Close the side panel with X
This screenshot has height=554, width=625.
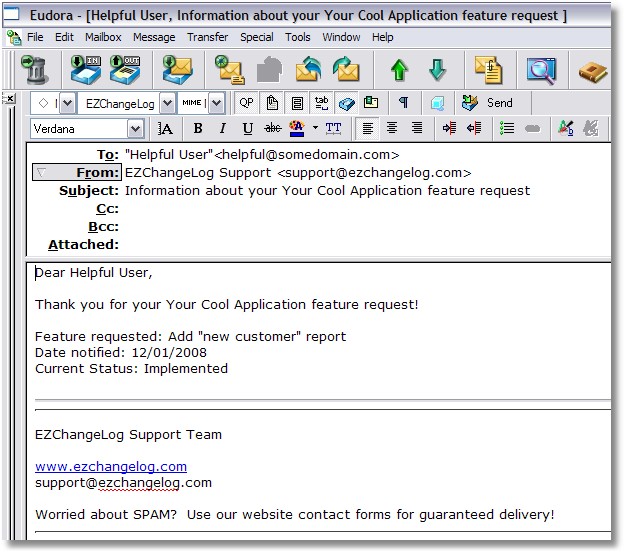10,98
